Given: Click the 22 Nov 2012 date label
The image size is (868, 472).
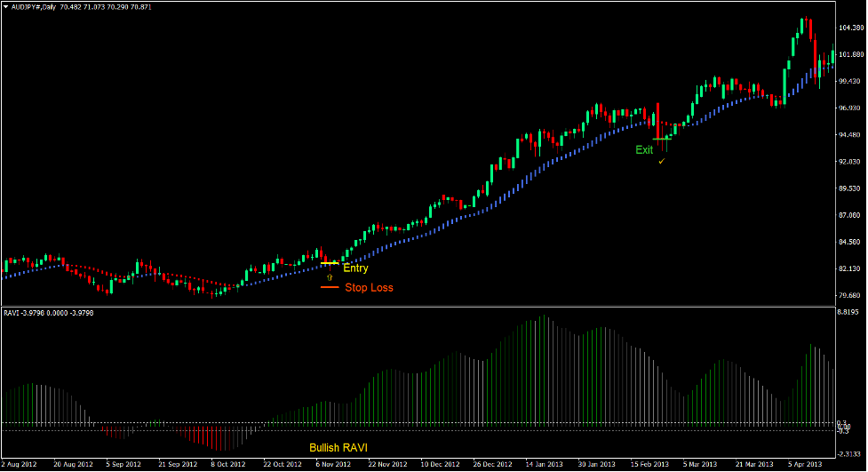Looking at the screenshot, I should (387, 464).
